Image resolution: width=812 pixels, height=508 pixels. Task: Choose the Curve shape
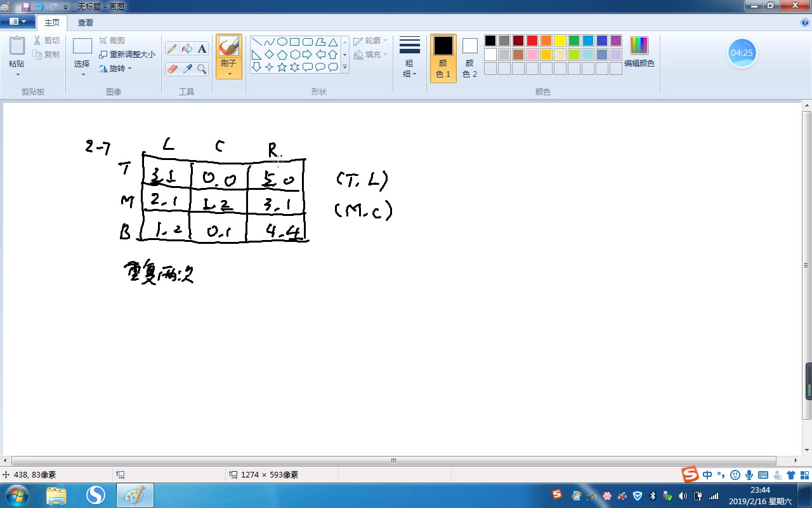coord(270,42)
